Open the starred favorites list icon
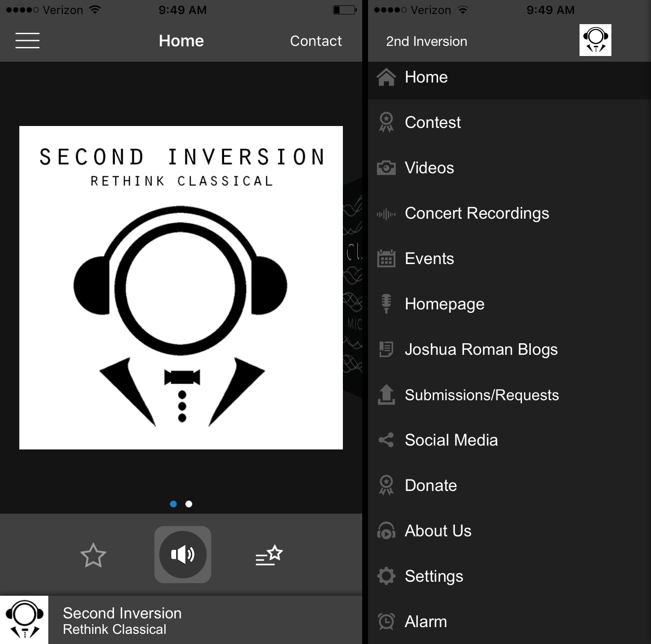Image resolution: width=651 pixels, height=644 pixels. coord(269,555)
